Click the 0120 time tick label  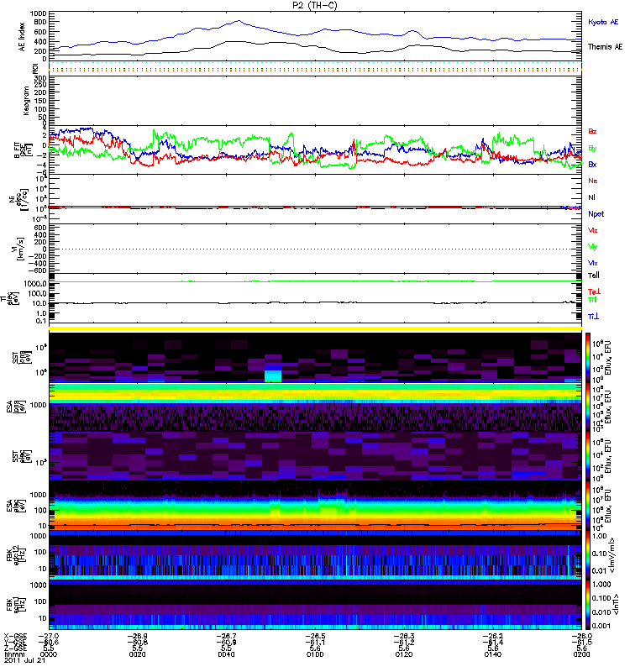pos(404,654)
